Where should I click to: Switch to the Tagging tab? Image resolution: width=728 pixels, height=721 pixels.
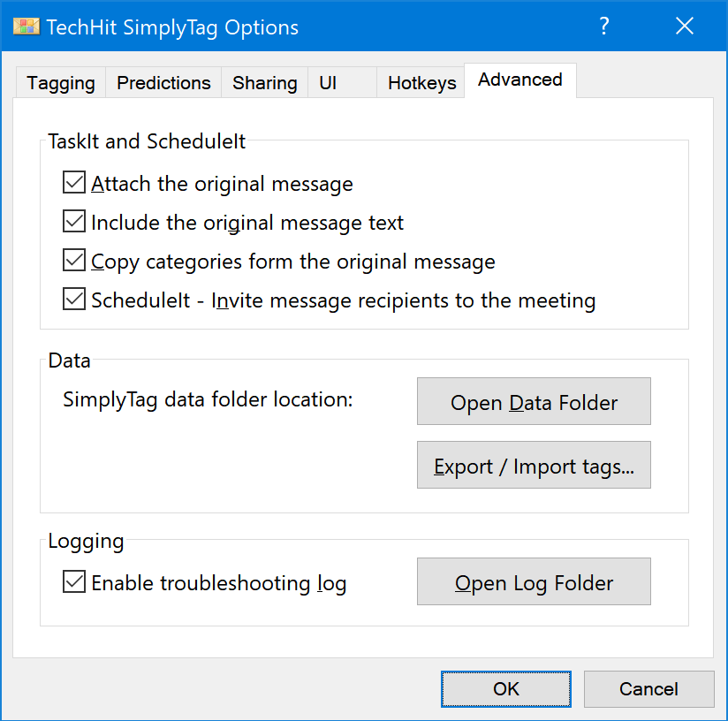click(61, 83)
